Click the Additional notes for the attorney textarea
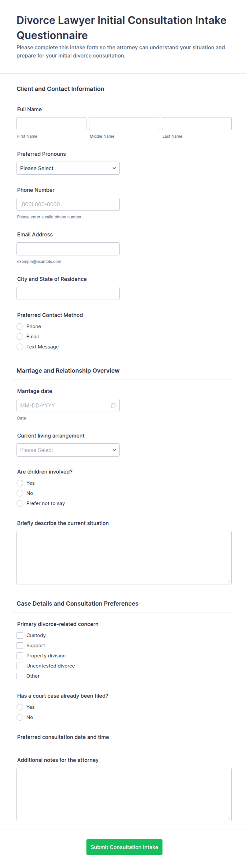 point(124,794)
